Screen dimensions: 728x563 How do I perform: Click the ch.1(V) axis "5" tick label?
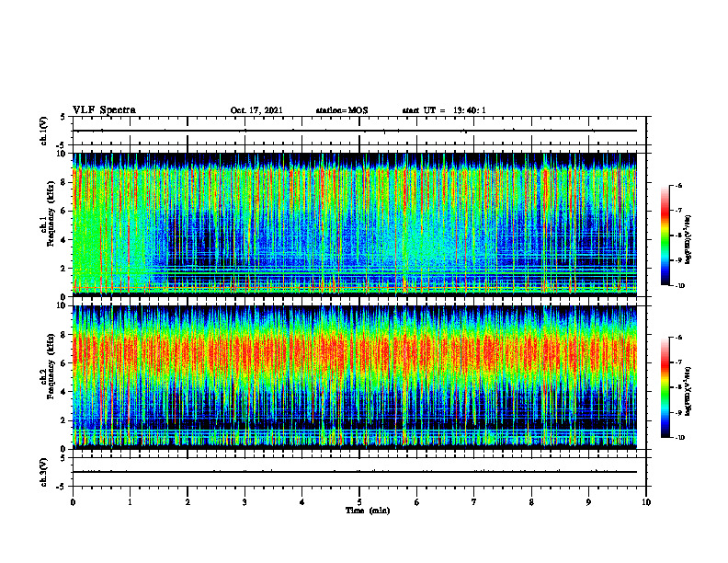[x=63, y=118]
